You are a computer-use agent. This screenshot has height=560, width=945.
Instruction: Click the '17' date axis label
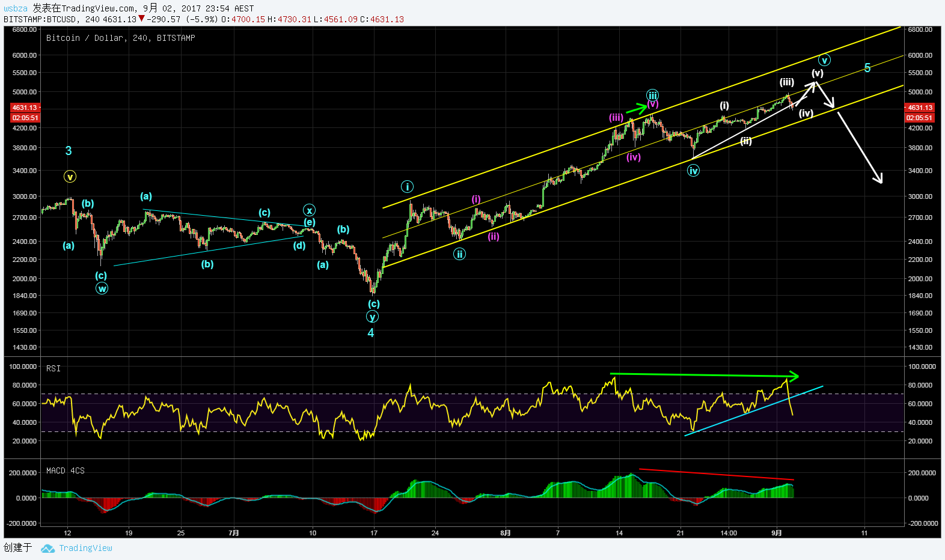[374, 532]
